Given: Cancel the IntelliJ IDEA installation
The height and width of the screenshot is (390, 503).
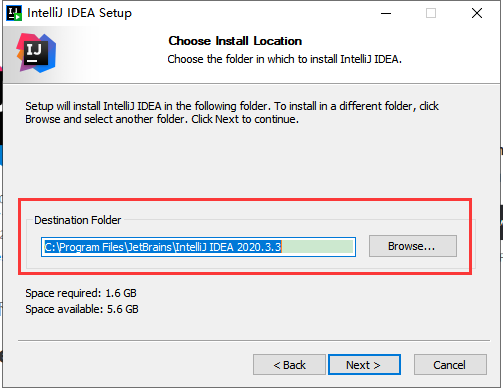Looking at the screenshot, I should (x=450, y=365).
